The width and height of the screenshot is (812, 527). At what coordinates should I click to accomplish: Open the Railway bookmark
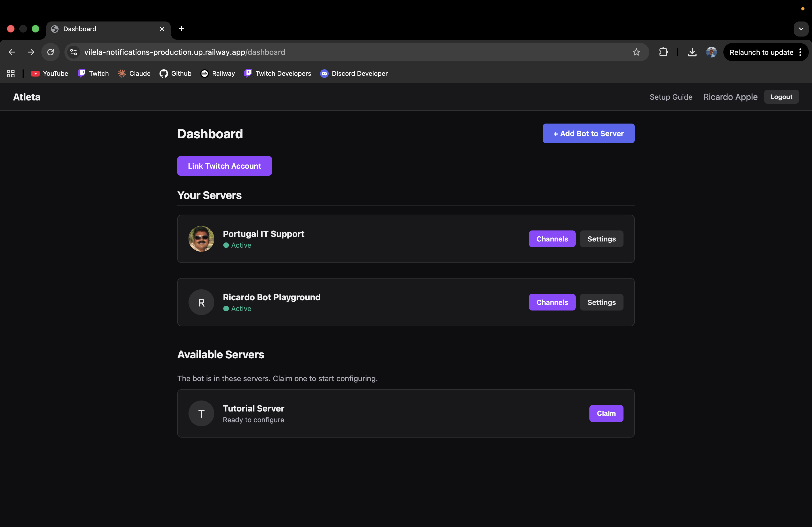coord(218,73)
